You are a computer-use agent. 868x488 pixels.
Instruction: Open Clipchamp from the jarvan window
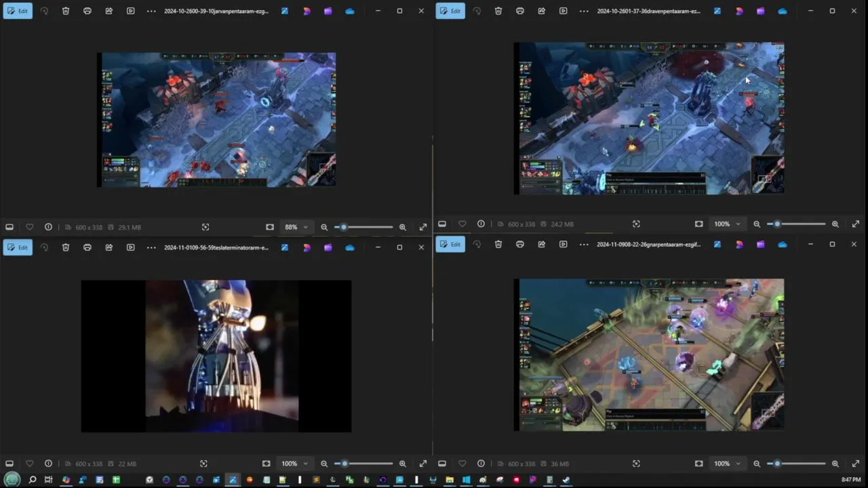[328, 11]
